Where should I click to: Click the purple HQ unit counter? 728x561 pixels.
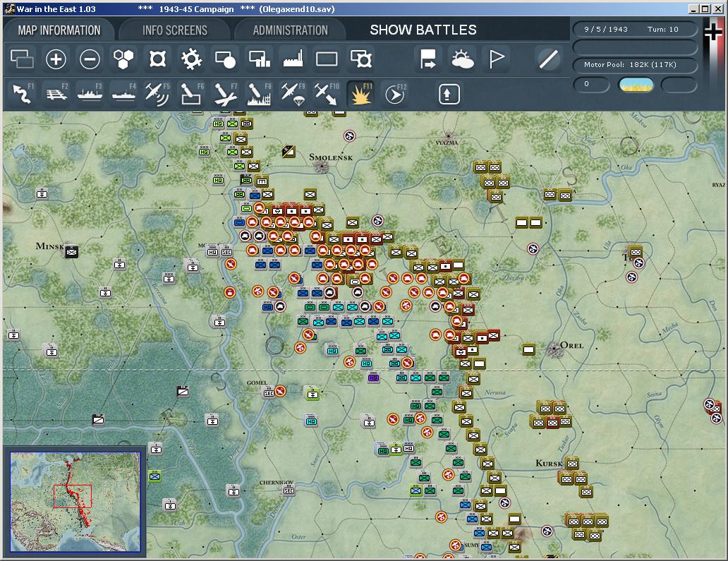373,377
